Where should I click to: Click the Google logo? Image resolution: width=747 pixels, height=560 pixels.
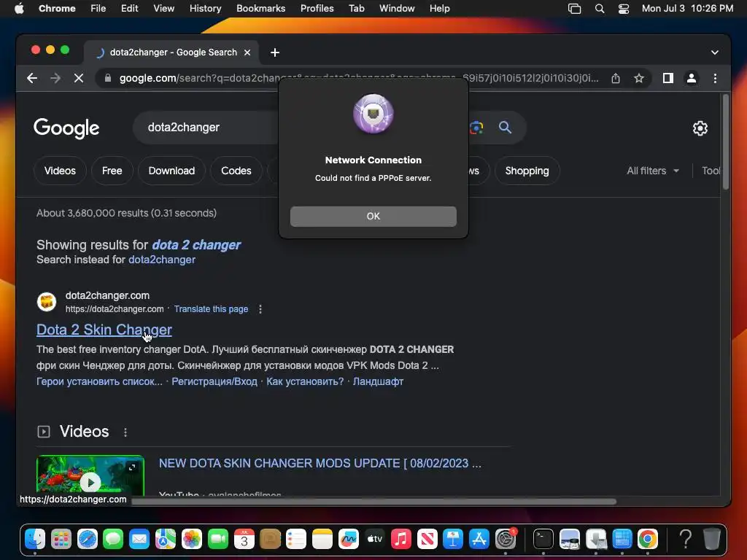click(66, 128)
